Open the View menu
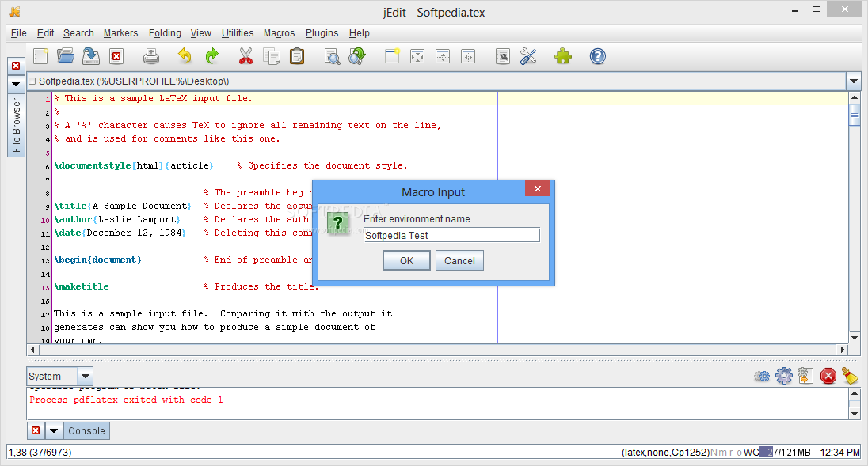The width and height of the screenshot is (868, 466). tap(201, 33)
